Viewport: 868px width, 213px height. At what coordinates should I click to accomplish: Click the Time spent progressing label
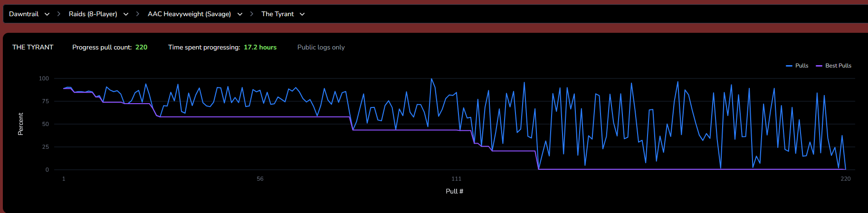(x=204, y=47)
